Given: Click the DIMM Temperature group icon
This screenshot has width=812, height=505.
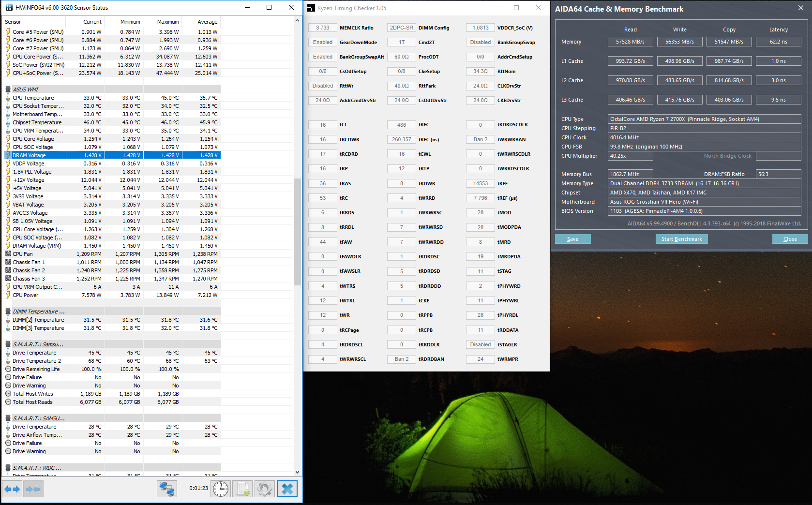Looking at the screenshot, I should coord(8,312).
